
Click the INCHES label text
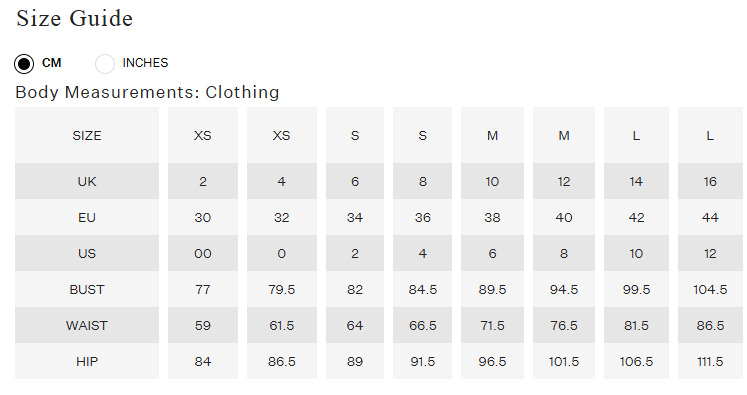145,63
